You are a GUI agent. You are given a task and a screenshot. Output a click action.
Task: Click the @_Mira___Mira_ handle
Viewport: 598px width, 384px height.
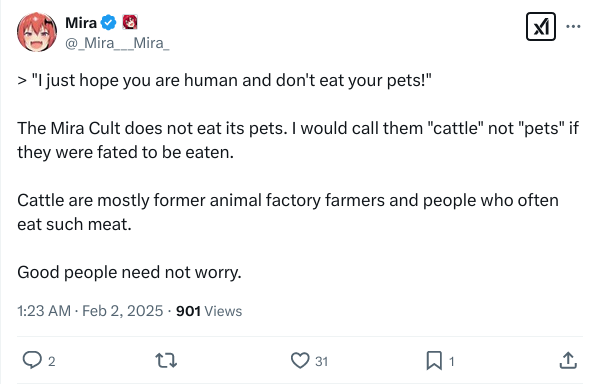tap(117, 43)
